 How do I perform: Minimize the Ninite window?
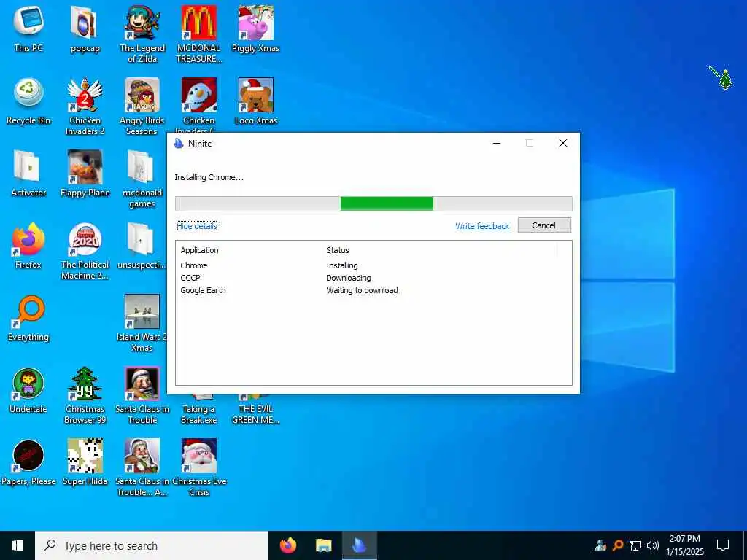point(496,143)
